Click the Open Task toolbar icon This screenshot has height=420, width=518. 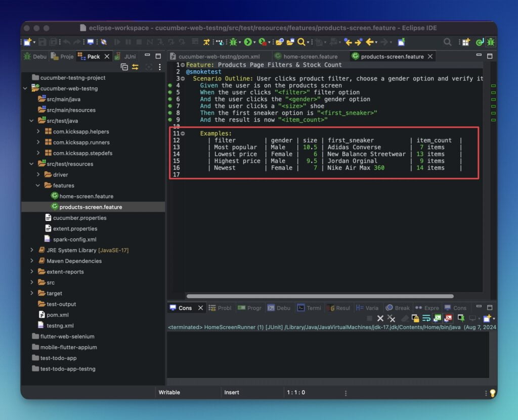pos(290,42)
